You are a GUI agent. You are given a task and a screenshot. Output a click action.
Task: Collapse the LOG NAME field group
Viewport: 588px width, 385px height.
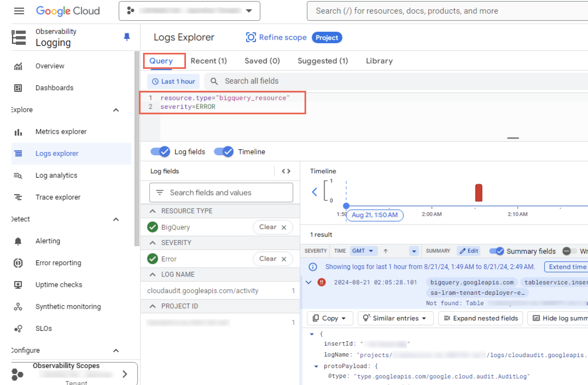(153, 275)
